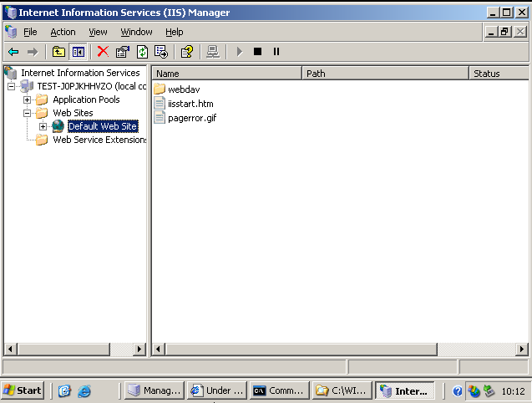Select the iisstart.htm entry text
Image resolution: width=532 pixels, height=403 pixels.
click(190, 104)
